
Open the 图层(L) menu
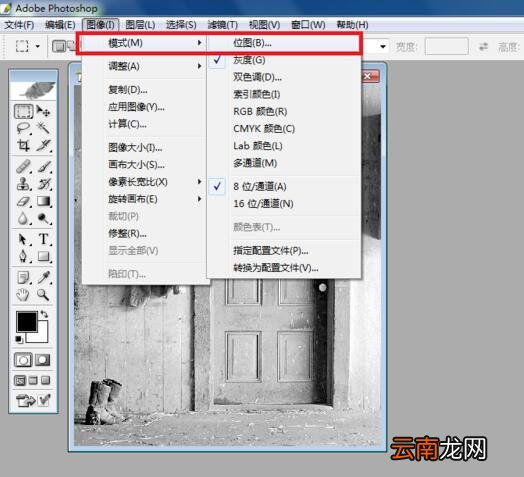point(140,25)
